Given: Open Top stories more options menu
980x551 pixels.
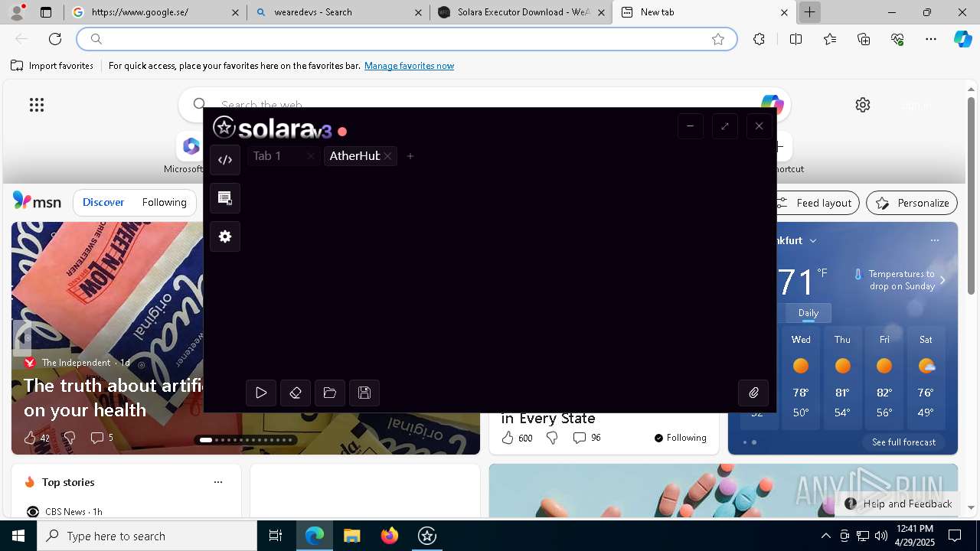Looking at the screenshot, I should (x=218, y=482).
